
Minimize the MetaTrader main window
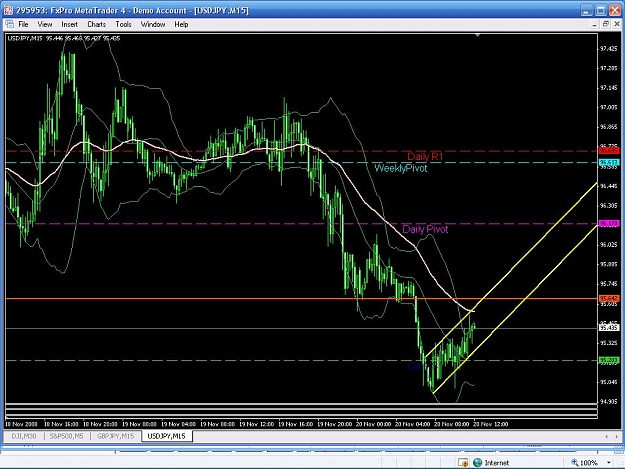pos(586,10)
